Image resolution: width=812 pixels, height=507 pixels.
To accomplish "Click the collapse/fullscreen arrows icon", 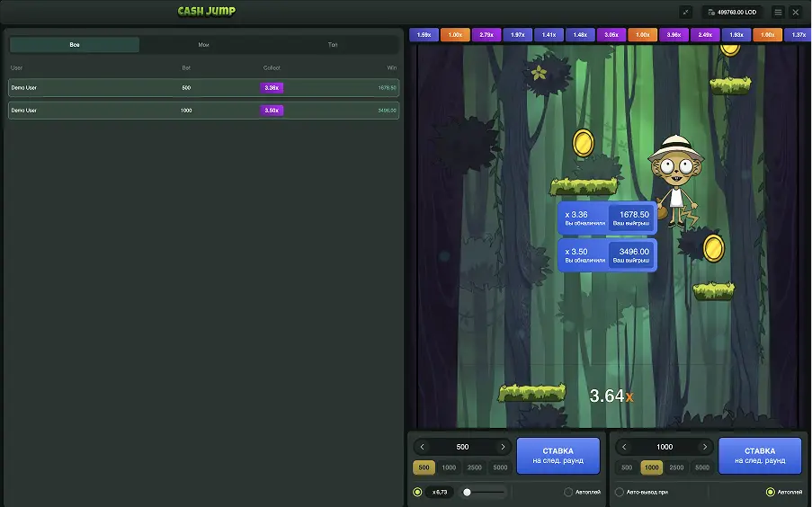I will pos(687,13).
